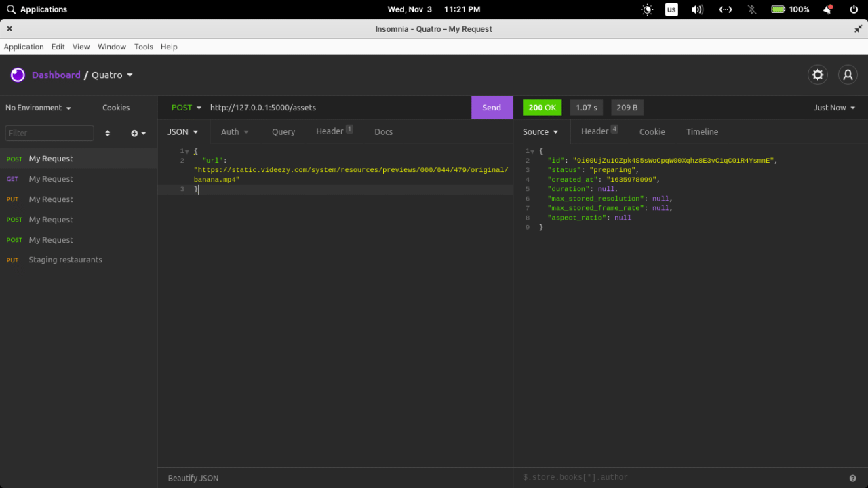
Task: Open the night light brightness indicator
Action: coord(648,9)
